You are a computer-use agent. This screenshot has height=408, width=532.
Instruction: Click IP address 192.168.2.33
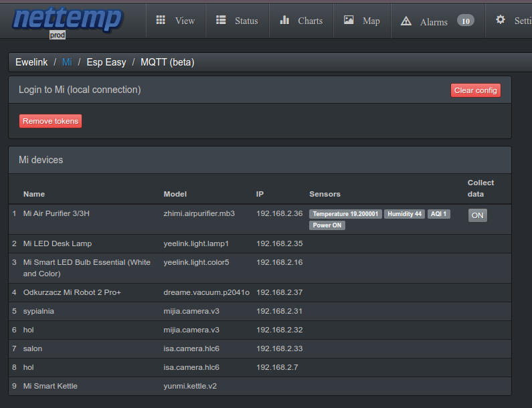click(x=279, y=348)
